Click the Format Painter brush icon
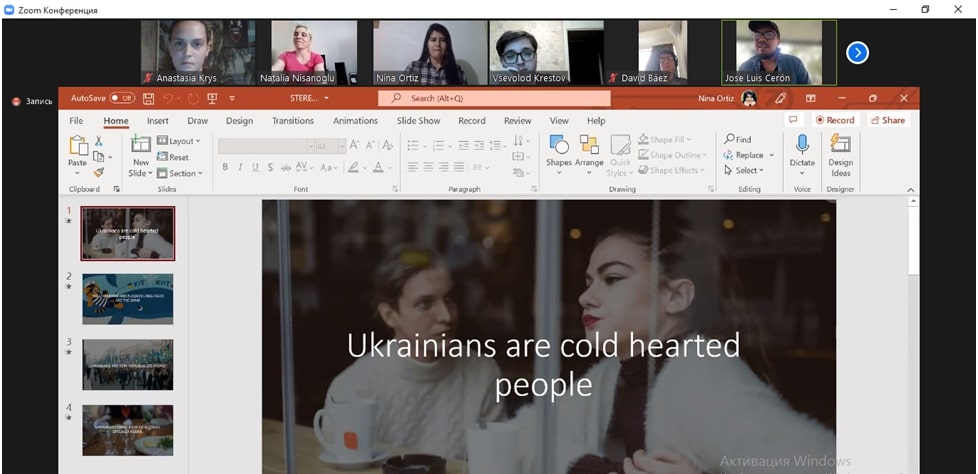 (x=99, y=172)
